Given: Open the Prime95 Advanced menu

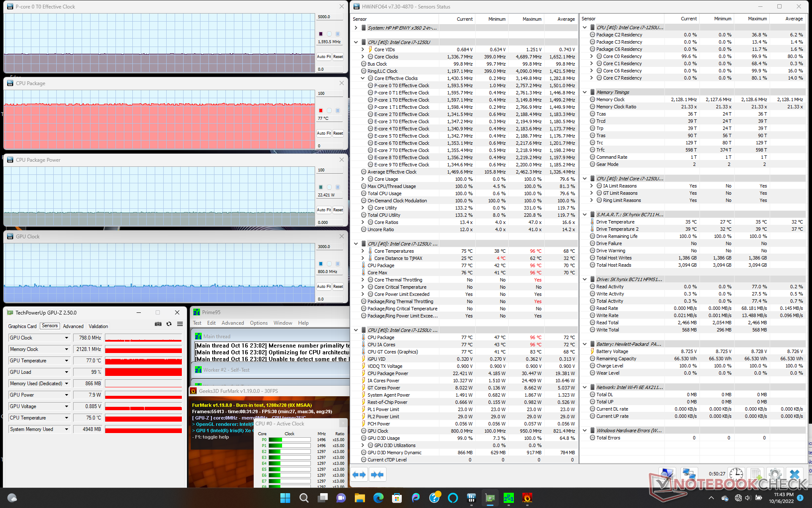Looking at the screenshot, I should (233, 323).
